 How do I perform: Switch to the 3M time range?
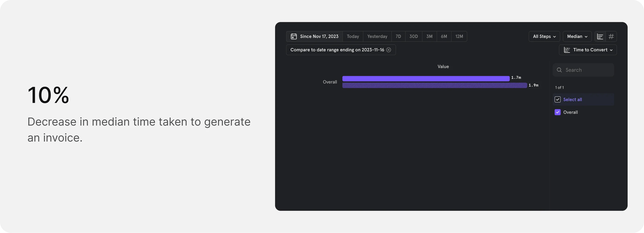tap(429, 37)
